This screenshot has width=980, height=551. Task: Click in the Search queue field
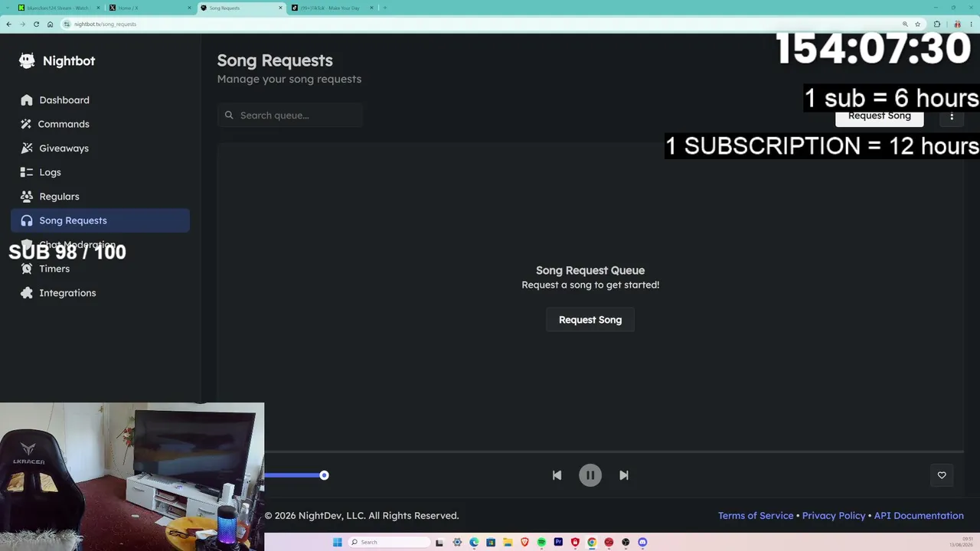[290, 116]
